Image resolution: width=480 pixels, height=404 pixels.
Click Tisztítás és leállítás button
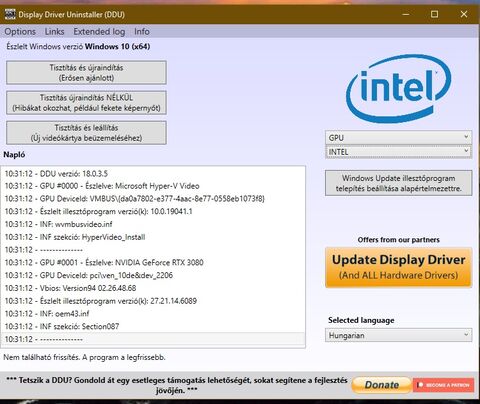[86, 133]
